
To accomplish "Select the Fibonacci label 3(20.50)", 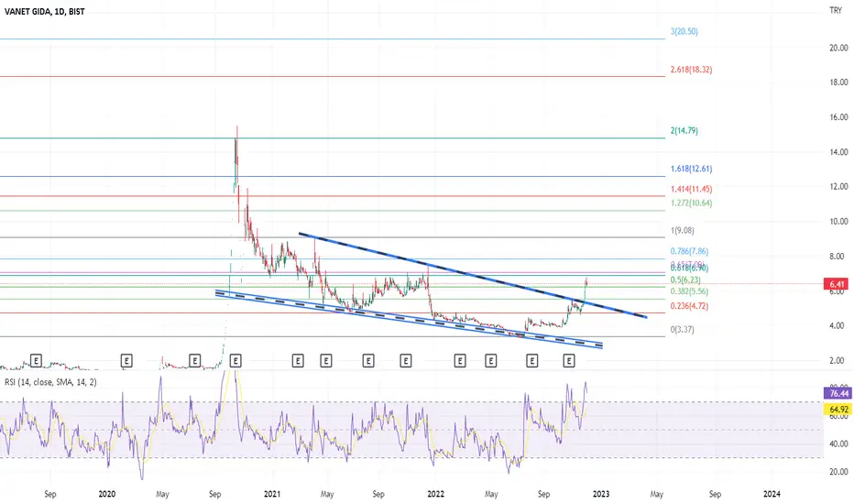I will click(684, 31).
